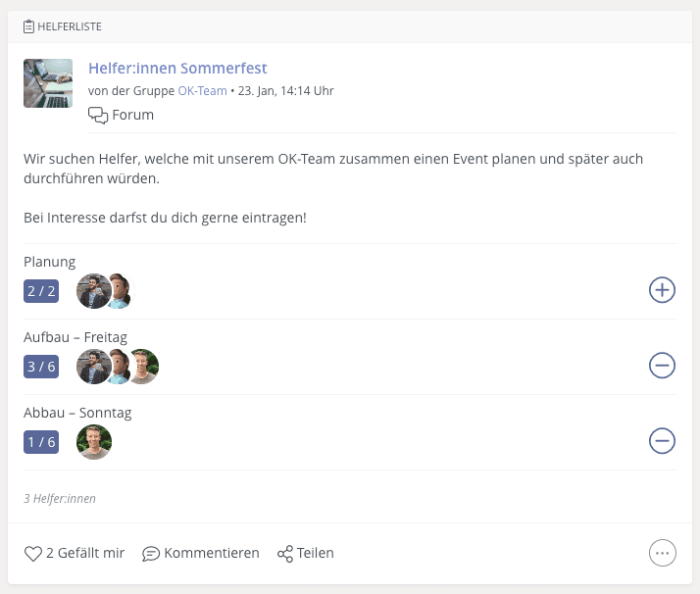Click the Helferliste clipboard icon
The width and height of the screenshot is (700, 594).
pyautogui.click(x=28, y=26)
